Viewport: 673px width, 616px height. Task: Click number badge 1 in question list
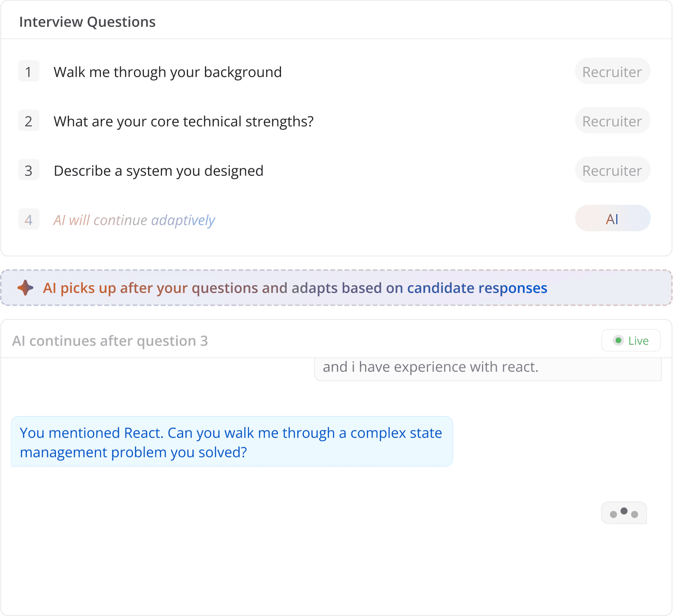point(29,71)
